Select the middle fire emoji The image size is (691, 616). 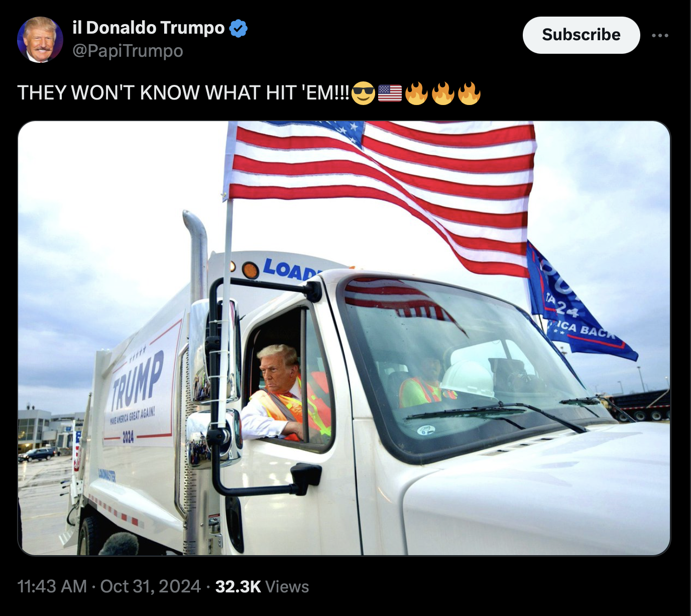coord(442,93)
